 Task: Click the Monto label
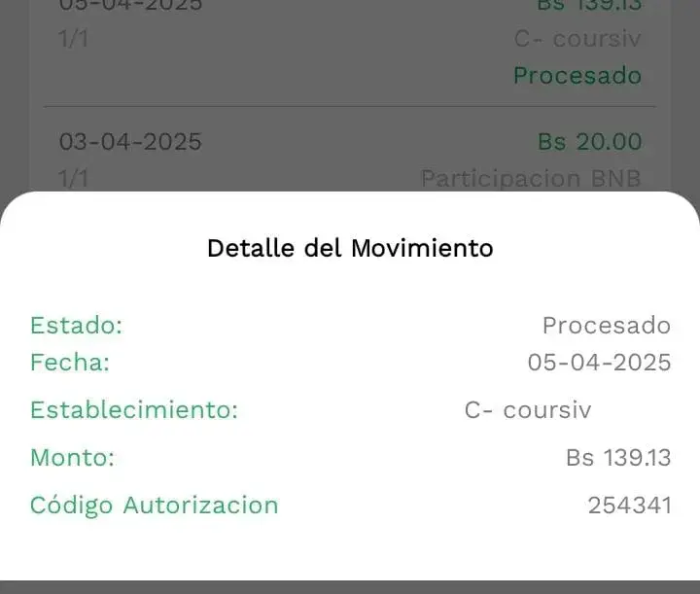[x=72, y=457]
